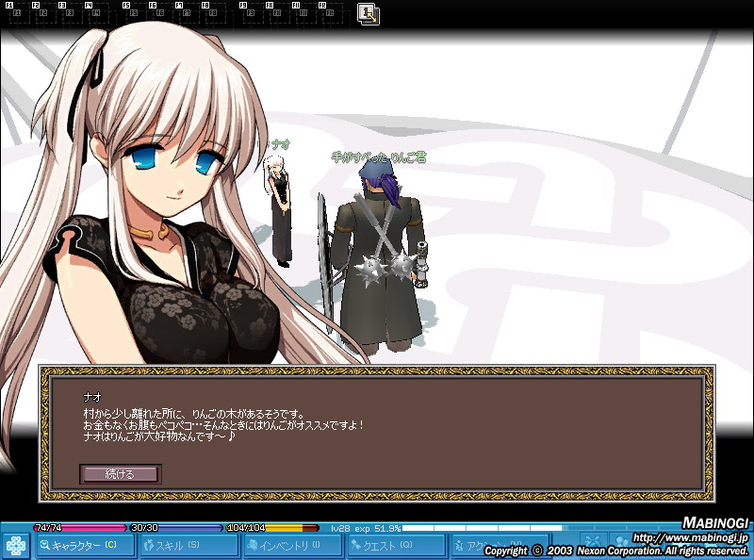
Task: Select the F1 hotkey slot
Action: (17, 13)
